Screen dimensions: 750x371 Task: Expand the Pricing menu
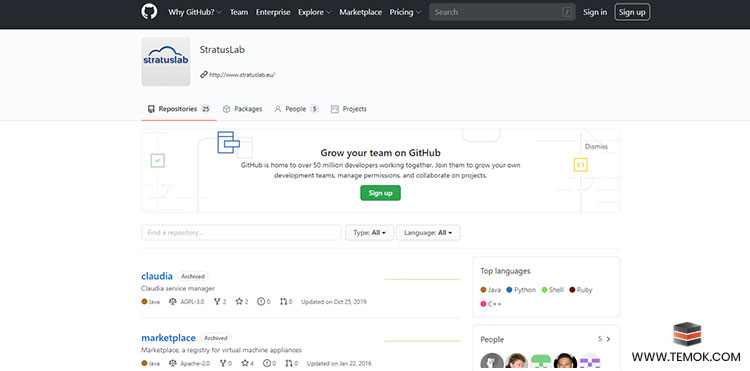[405, 12]
